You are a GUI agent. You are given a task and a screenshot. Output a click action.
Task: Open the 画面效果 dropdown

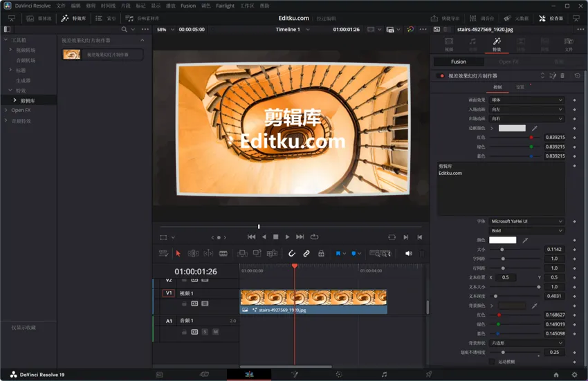(x=526, y=100)
